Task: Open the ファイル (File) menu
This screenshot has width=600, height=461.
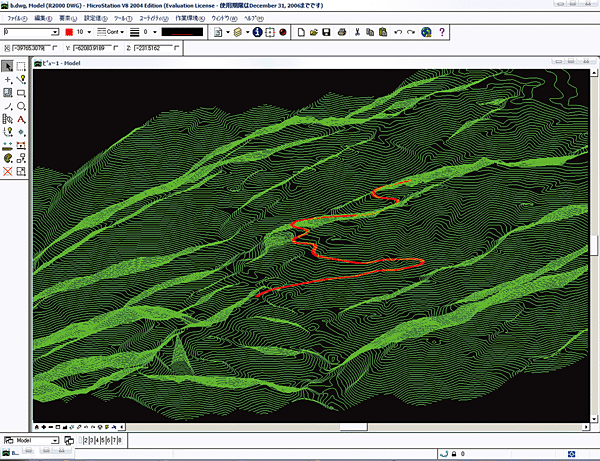Action: click(x=17, y=18)
